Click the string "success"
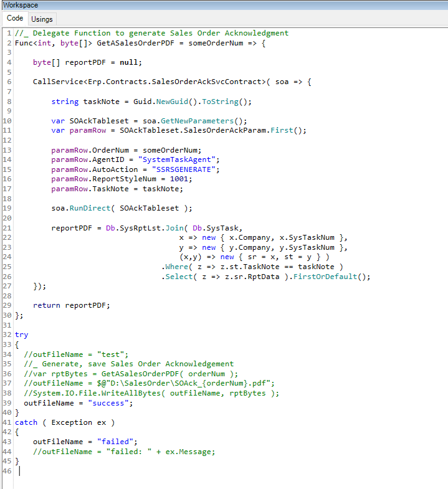Image resolution: width=448 pixels, height=489 pixels. point(108,403)
